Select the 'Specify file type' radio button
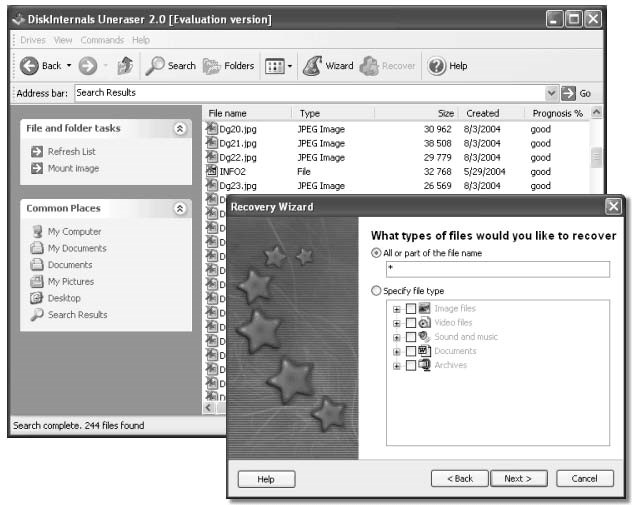This screenshot has height=505, width=632. click(x=376, y=291)
